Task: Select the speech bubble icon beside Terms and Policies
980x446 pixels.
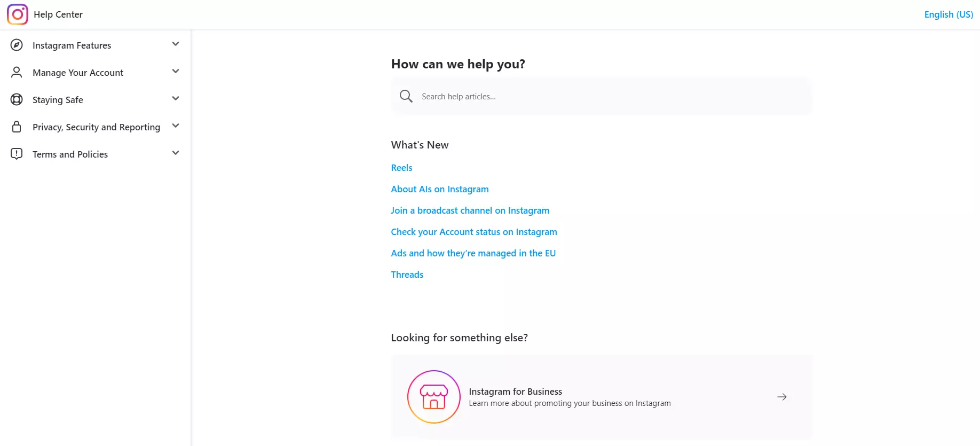Action: tap(16, 154)
